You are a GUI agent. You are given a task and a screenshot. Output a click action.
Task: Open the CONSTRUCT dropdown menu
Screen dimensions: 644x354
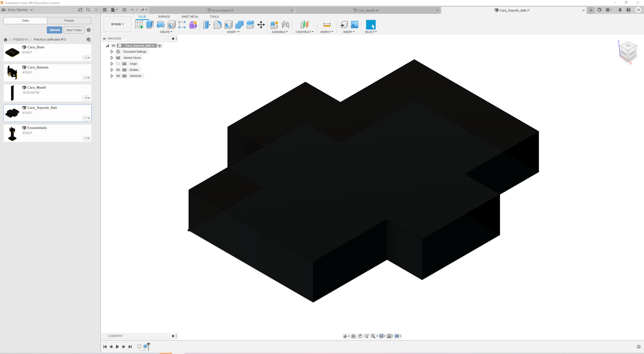click(304, 32)
